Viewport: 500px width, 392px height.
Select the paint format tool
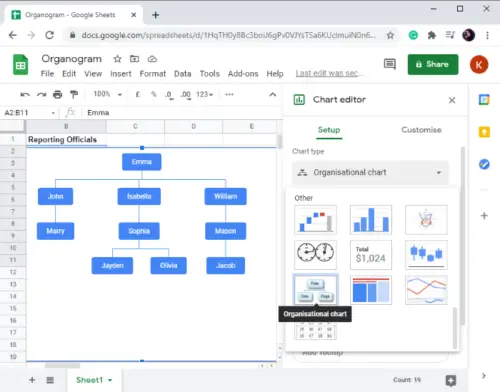coord(74,95)
